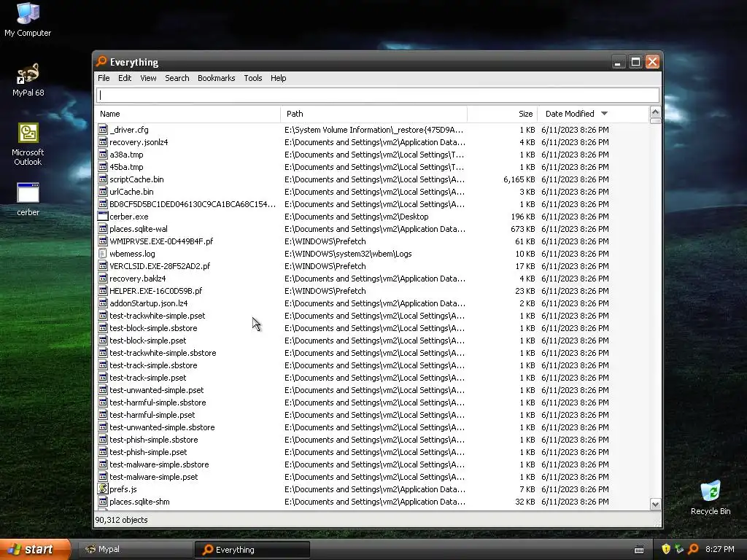Image resolution: width=747 pixels, height=560 pixels.
Task: Click the Start button
Action: [35, 549]
